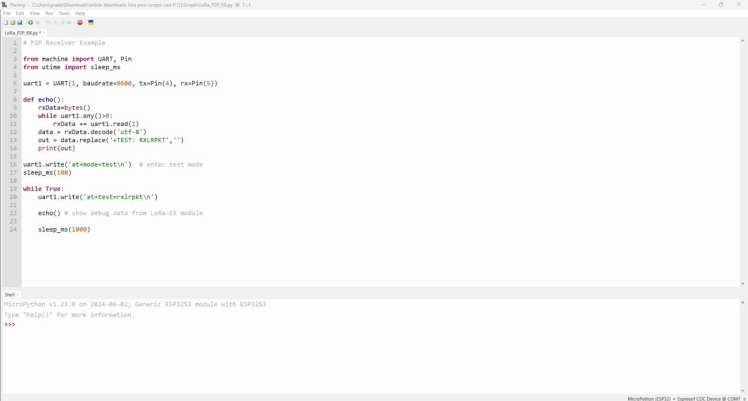Click the Open file folder icon
Image resolution: width=748 pixels, height=401 pixels.
(x=13, y=22)
